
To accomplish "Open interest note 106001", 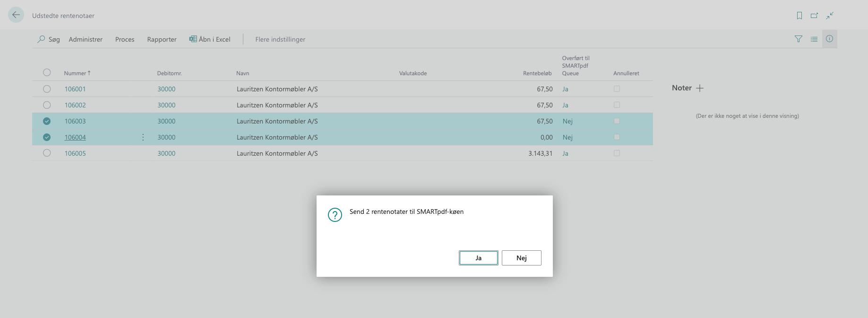I will tap(75, 89).
